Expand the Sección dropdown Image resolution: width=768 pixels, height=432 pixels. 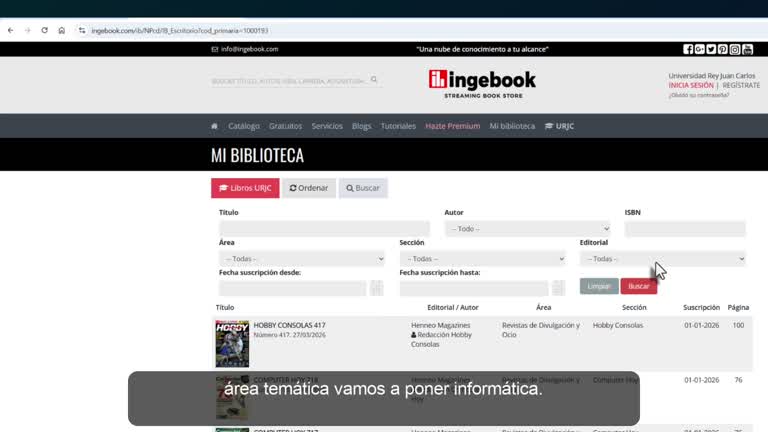coord(482,259)
